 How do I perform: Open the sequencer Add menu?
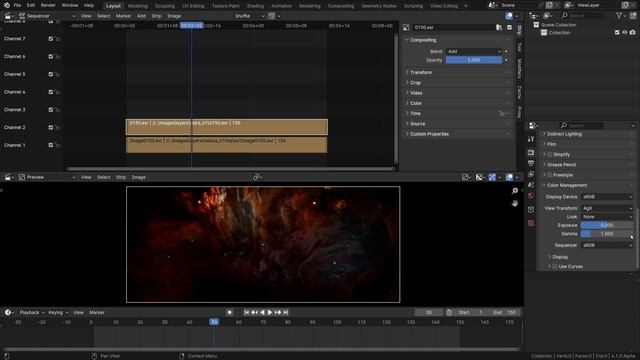click(x=141, y=16)
